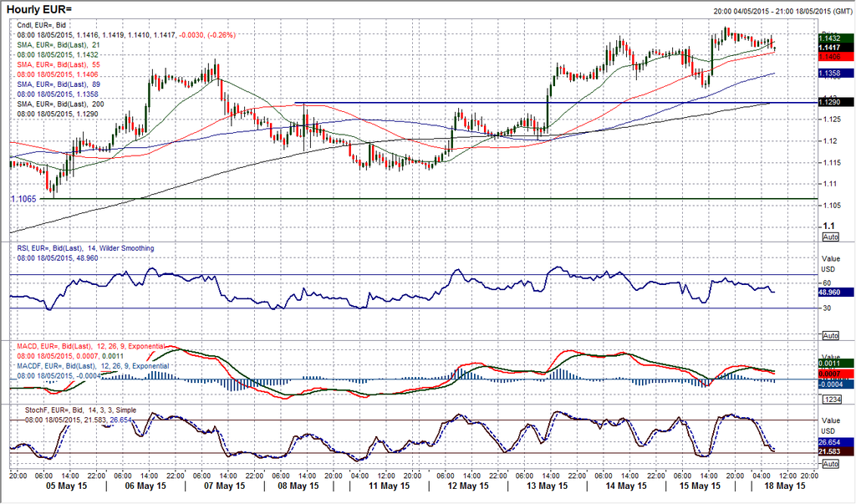This screenshot has height=504, width=856.
Task: Click the blue 26.654 stochastic value tag
Action: (836, 442)
